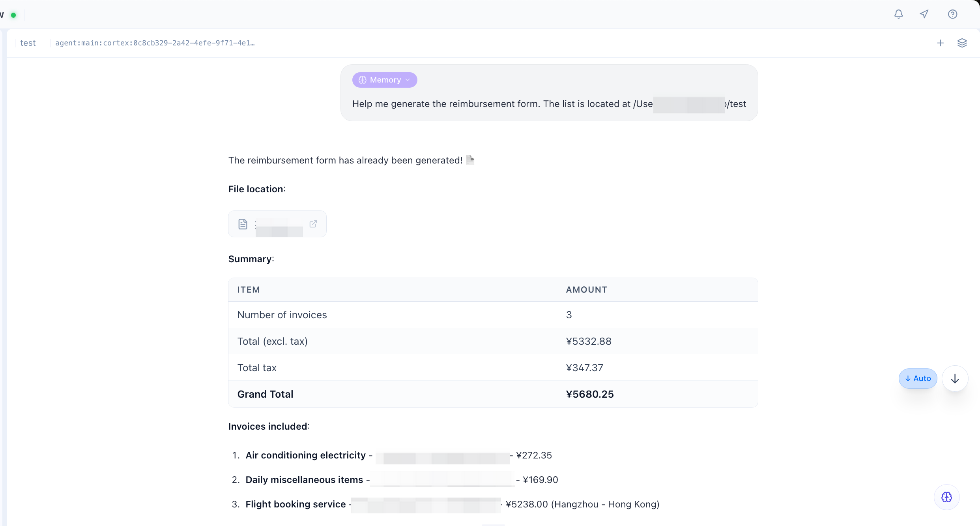Open file via external link icon
The height and width of the screenshot is (526, 980).
313,224
